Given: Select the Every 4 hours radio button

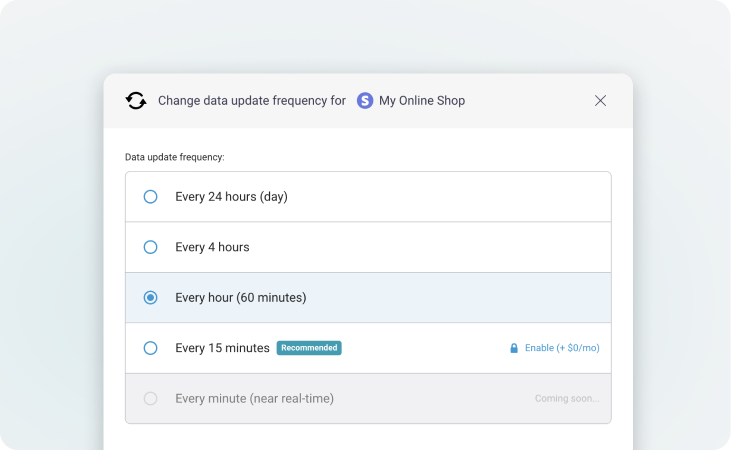Looking at the screenshot, I should pos(150,247).
